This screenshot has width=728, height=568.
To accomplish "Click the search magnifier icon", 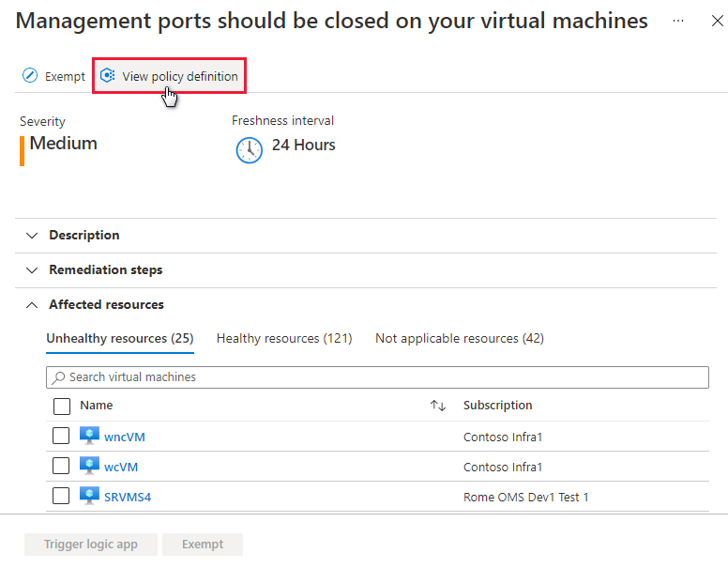I will [58, 377].
